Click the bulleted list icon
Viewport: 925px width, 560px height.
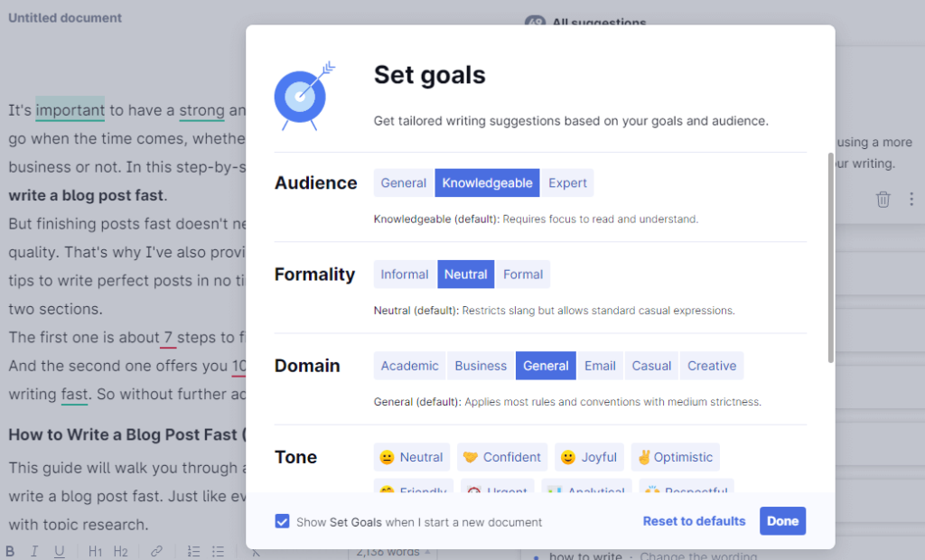point(219,552)
